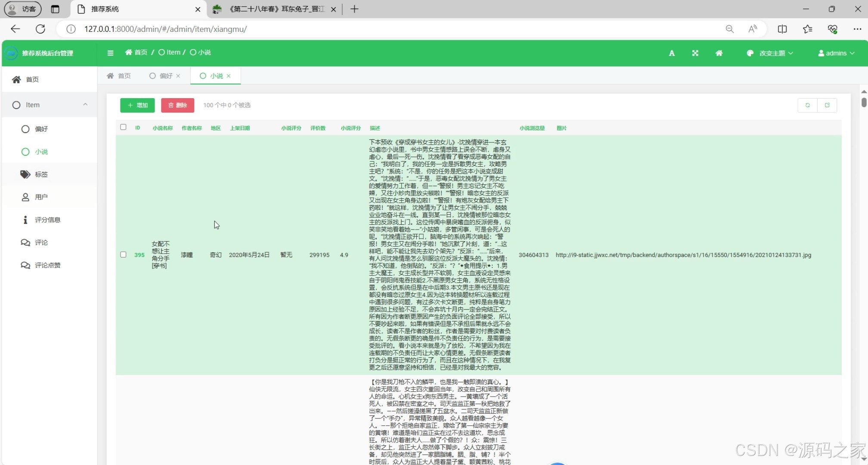Toggle fullscreen with the expand icon
868x465 pixels.
[x=695, y=53]
